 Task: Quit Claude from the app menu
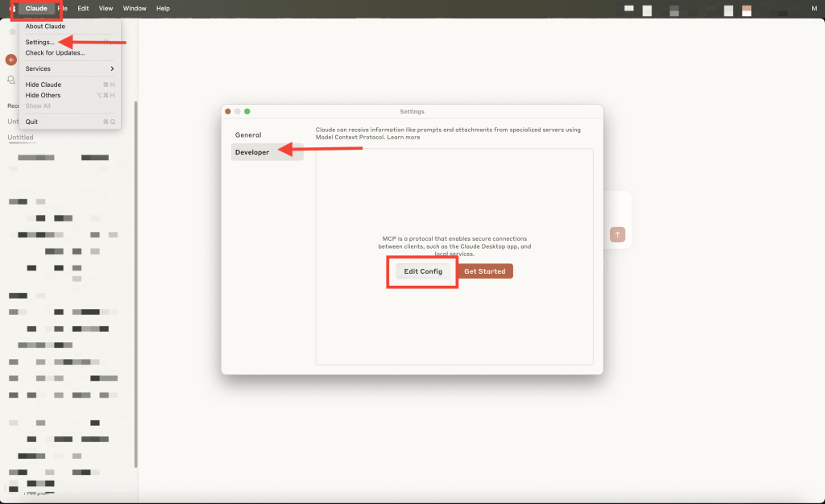point(31,122)
